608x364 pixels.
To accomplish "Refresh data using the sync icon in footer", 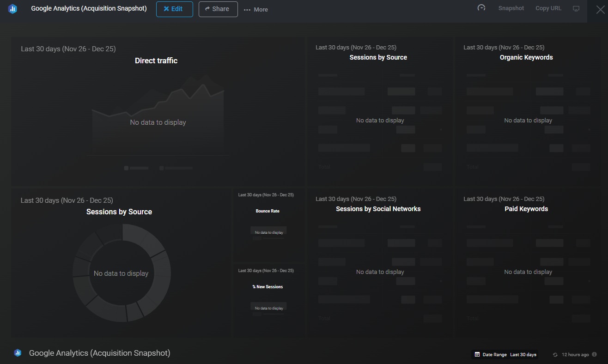I will click(554, 354).
